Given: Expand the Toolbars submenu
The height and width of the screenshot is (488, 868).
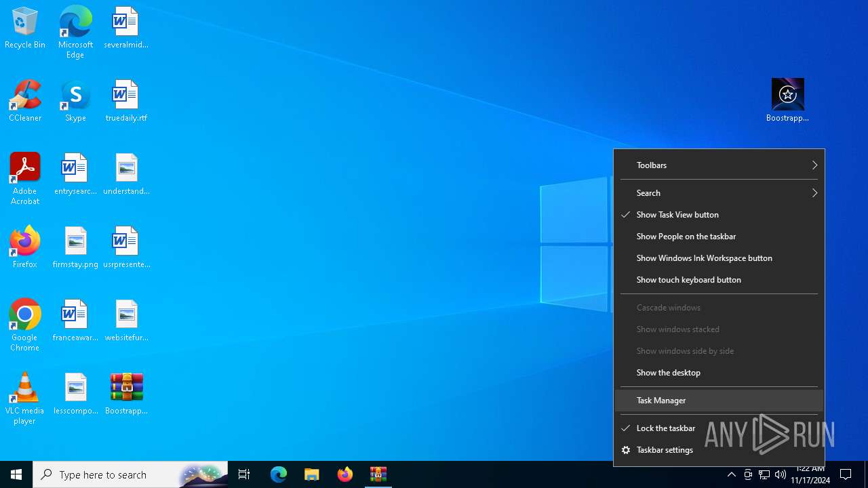Looking at the screenshot, I should pos(719,165).
